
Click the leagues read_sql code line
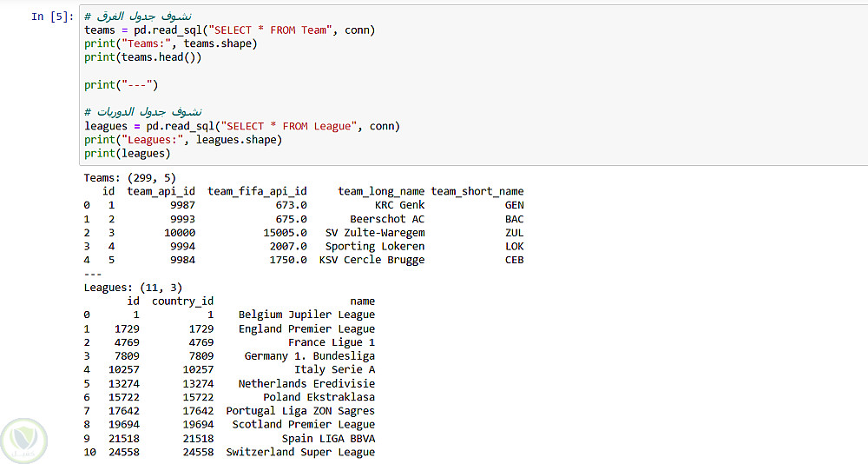(241, 126)
